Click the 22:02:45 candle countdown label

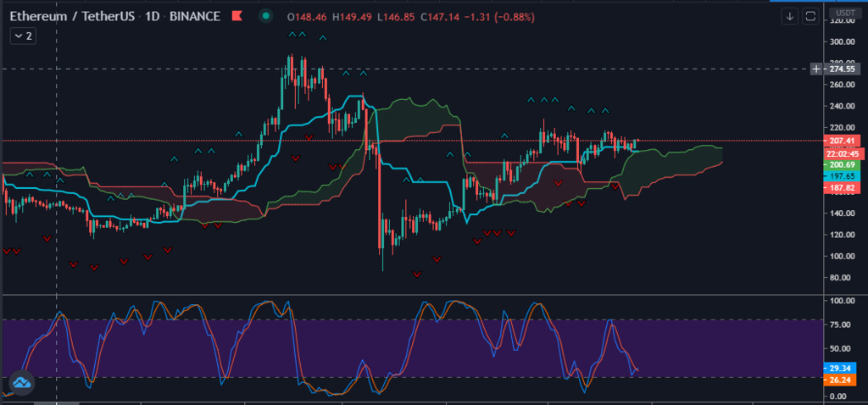click(x=844, y=153)
